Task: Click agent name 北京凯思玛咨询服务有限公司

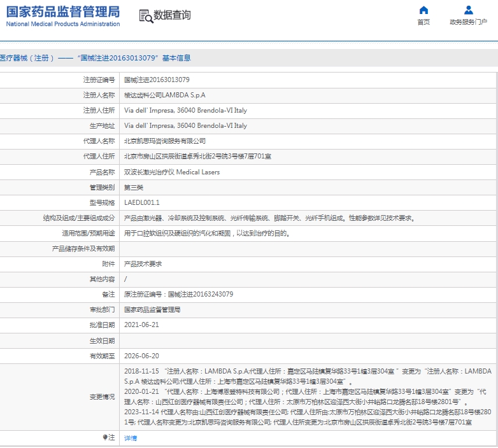Action: [165, 141]
